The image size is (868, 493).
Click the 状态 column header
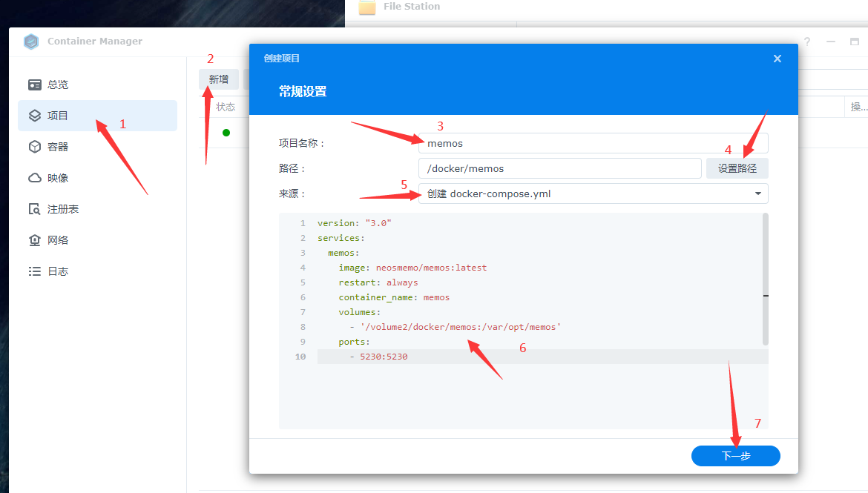tap(226, 107)
